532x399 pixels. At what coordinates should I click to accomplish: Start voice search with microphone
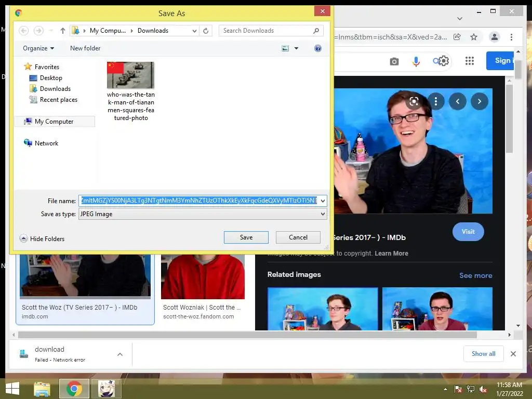(x=416, y=61)
